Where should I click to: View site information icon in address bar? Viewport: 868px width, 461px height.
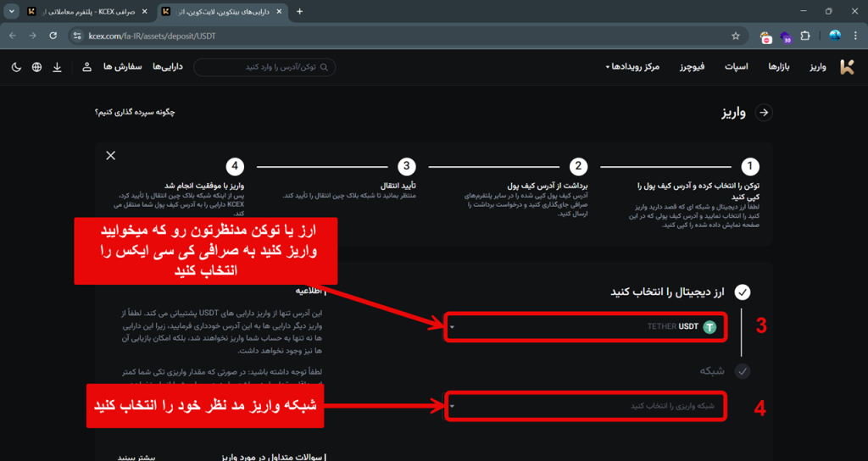click(x=77, y=36)
